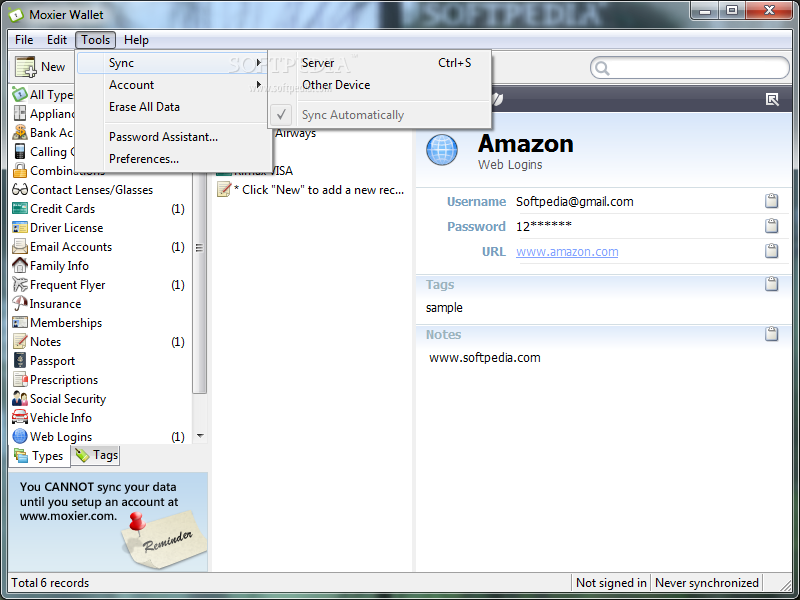
Task: Copy the URL with its clipboard icon
Action: pyautogui.click(x=771, y=251)
